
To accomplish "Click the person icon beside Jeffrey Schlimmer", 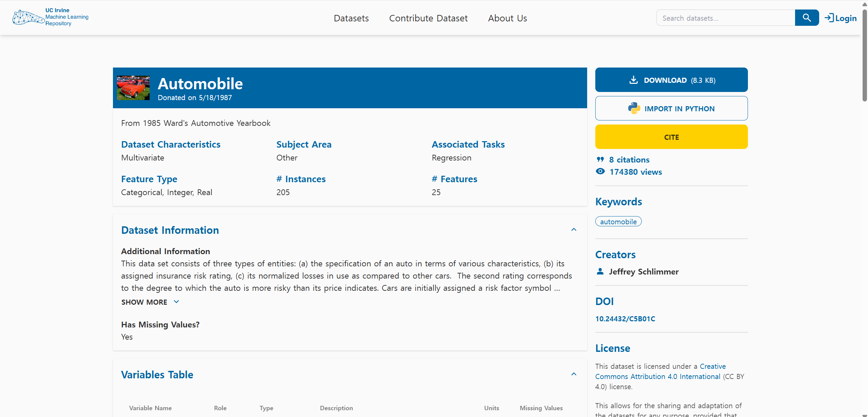I will (x=600, y=271).
